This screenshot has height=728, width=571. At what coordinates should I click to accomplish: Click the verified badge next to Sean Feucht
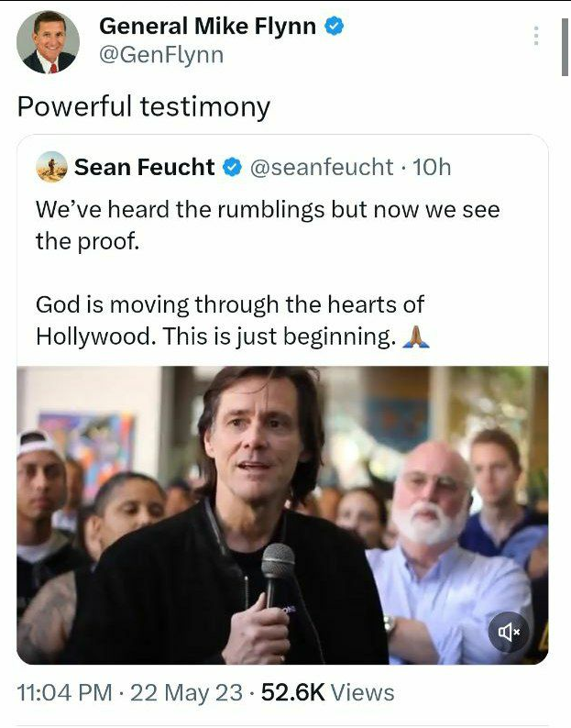pyautogui.click(x=233, y=167)
